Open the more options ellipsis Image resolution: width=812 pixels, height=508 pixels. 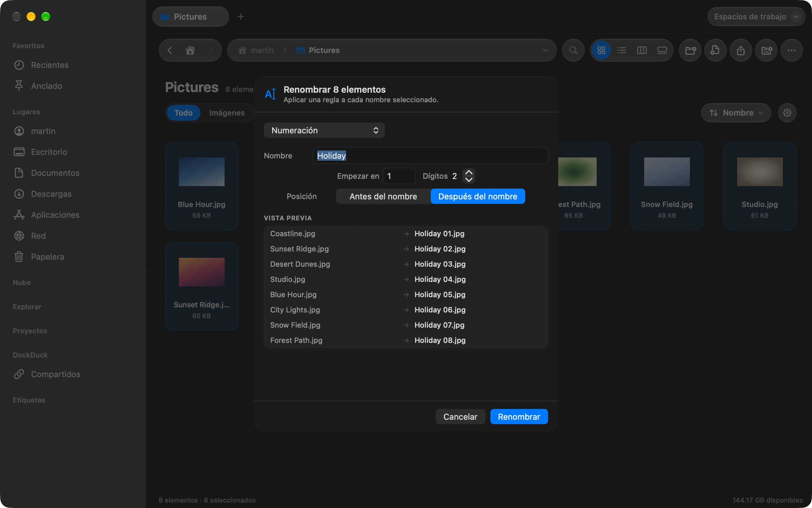click(791, 50)
